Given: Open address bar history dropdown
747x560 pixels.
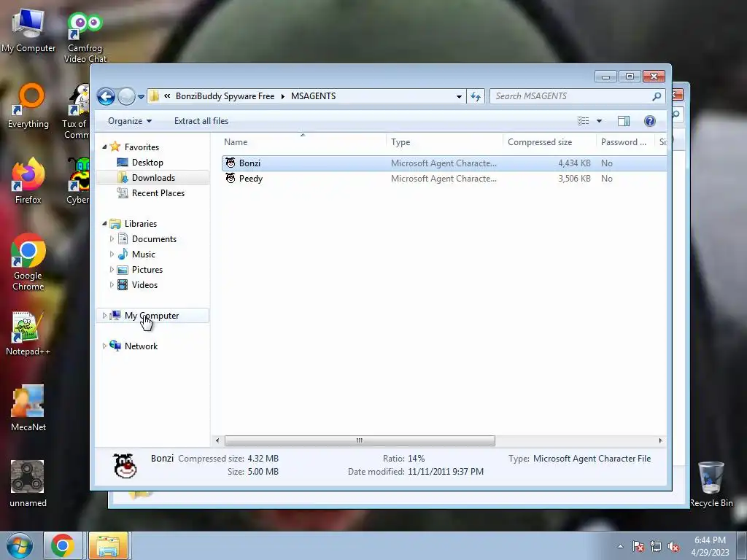Looking at the screenshot, I should point(459,97).
